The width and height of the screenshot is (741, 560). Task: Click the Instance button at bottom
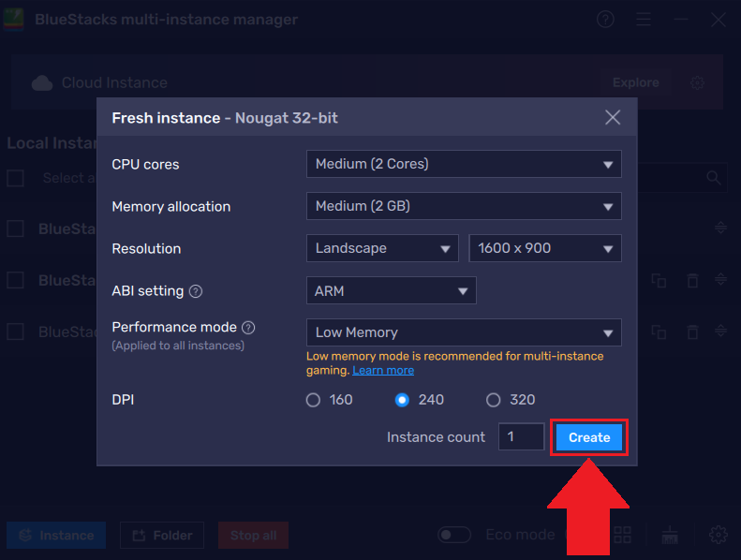56,536
